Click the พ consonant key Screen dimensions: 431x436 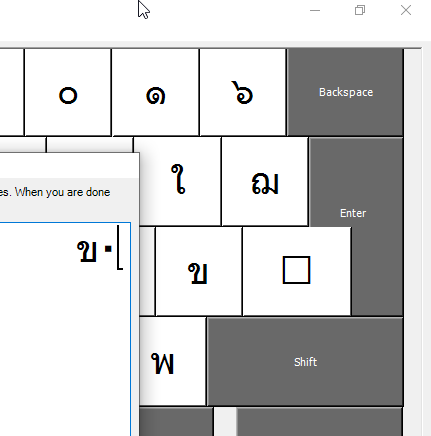[172, 361]
